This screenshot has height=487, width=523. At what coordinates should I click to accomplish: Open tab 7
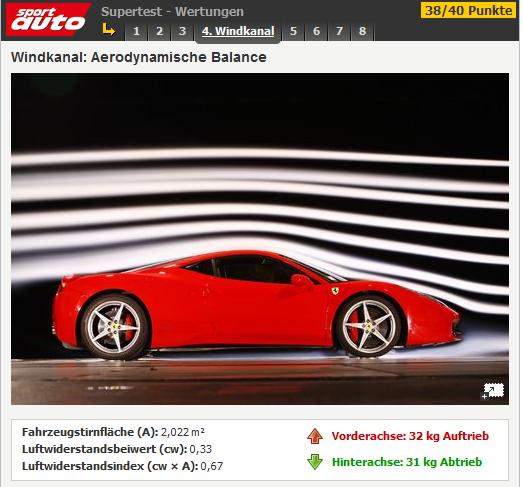coord(339,31)
